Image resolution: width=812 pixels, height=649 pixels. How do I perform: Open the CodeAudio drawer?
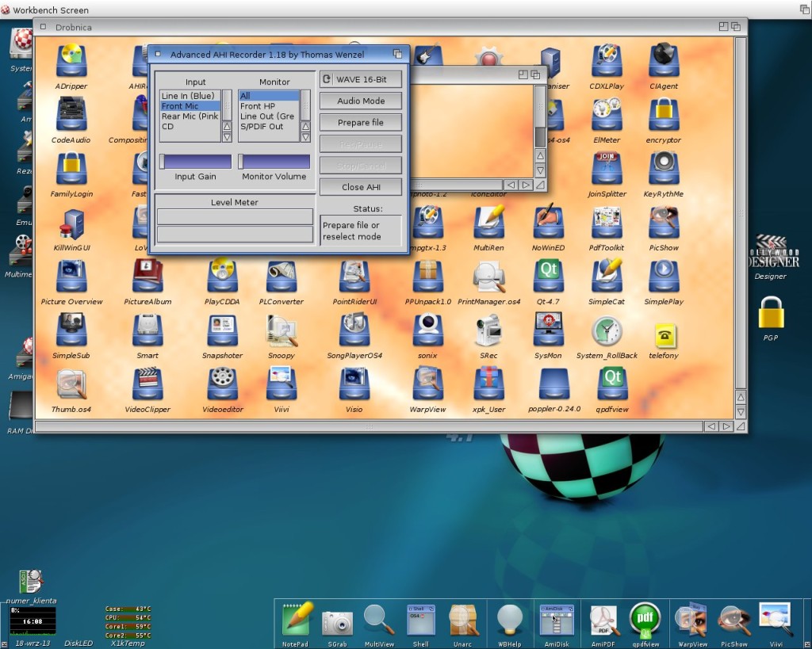pyautogui.click(x=71, y=115)
